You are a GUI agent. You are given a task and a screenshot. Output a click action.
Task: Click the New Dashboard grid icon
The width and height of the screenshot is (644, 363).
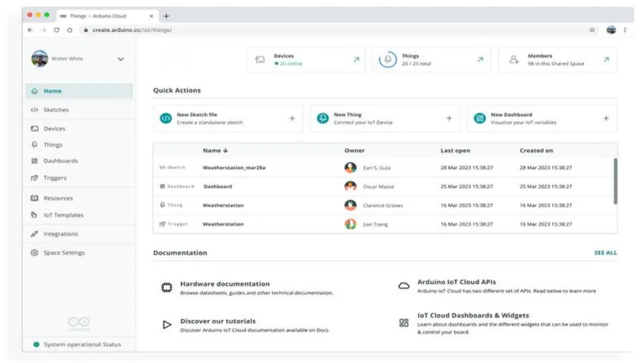[x=479, y=118]
